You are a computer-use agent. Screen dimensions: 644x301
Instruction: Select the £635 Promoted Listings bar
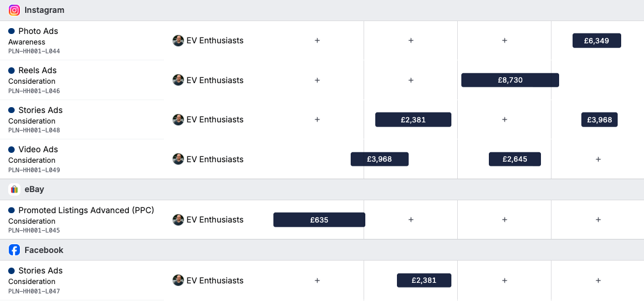coord(319,220)
